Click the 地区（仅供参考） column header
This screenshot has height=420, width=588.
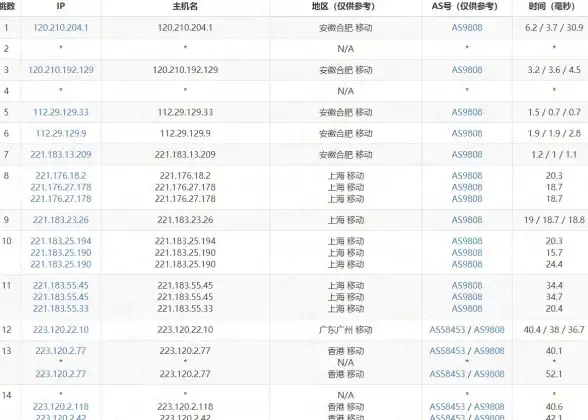pyautogui.click(x=345, y=6)
